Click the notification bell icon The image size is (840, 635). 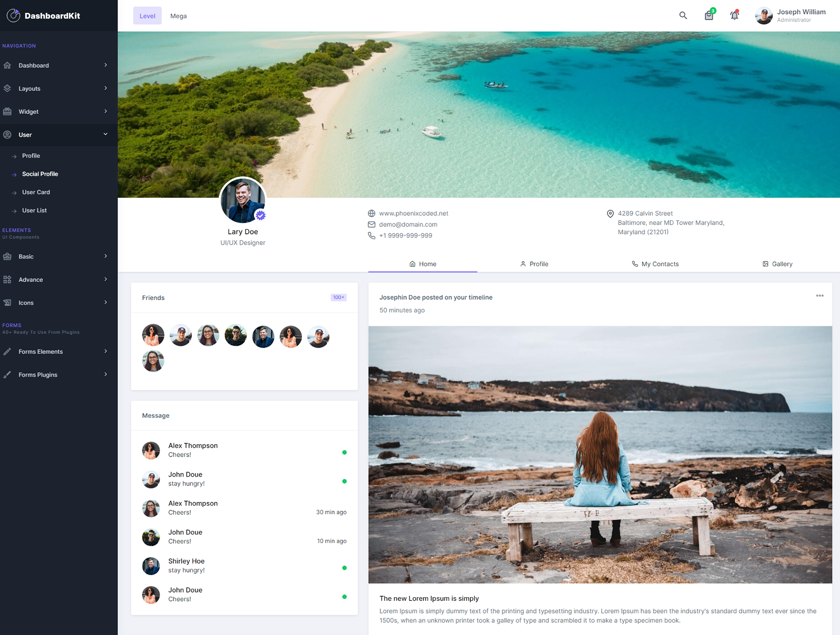734,15
